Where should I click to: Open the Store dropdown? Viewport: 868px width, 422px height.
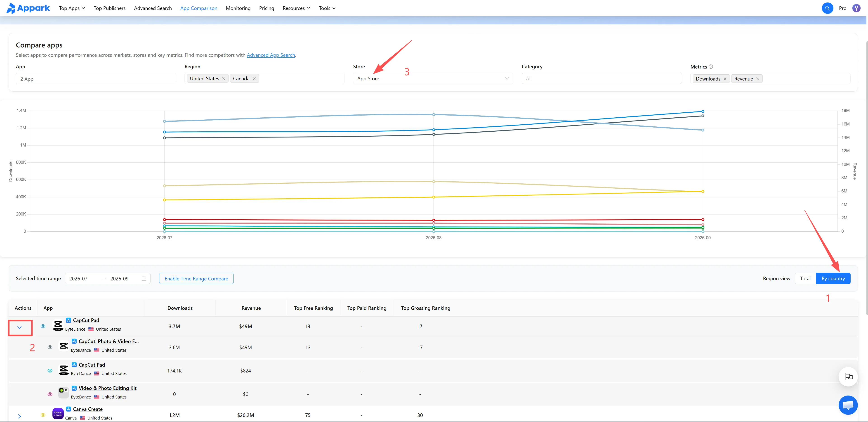433,78
